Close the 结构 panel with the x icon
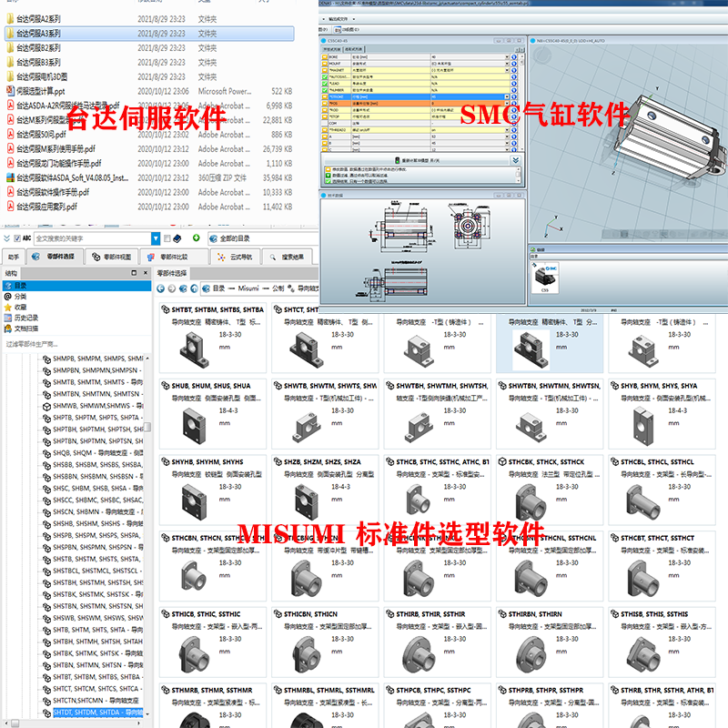728x728 pixels. click(x=146, y=272)
